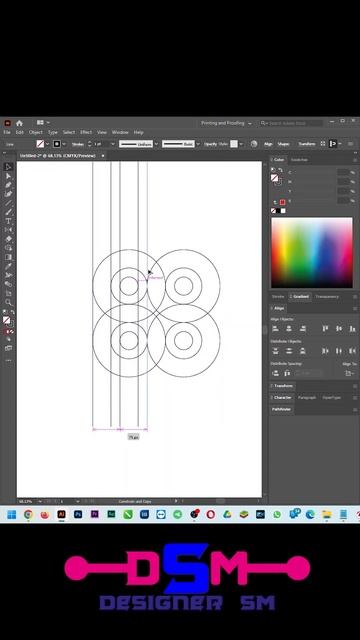This screenshot has width=360, height=640.
Task: Click Horizontal Align Left in Align panel
Action: (276, 329)
